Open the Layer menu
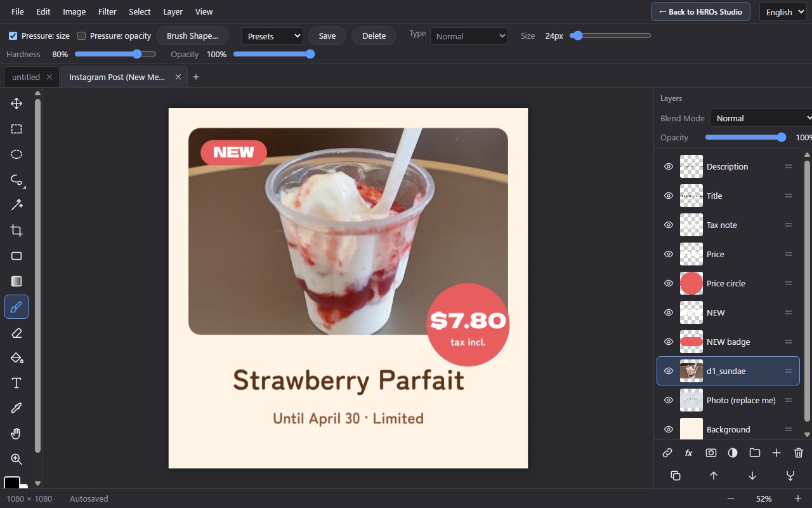This screenshot has width=812, height=508. (x=173, y=11)
